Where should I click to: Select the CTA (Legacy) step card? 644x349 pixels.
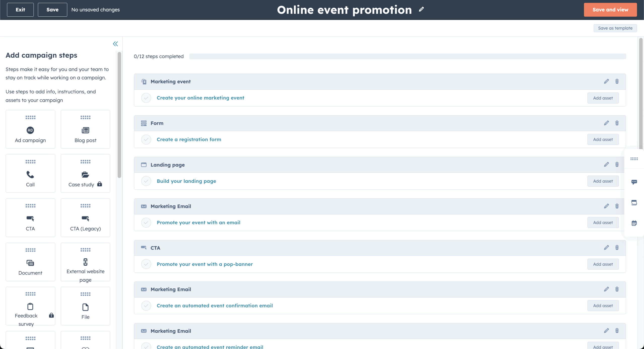(85, 218)
